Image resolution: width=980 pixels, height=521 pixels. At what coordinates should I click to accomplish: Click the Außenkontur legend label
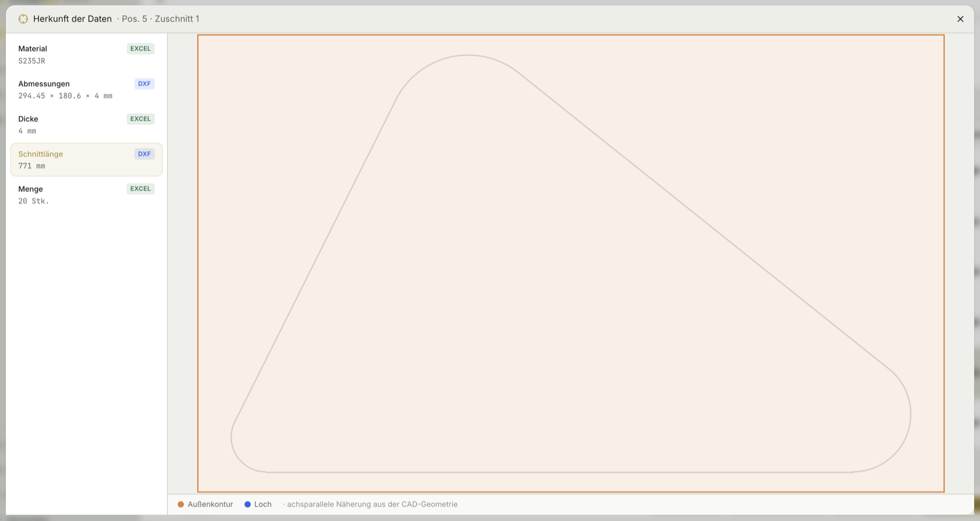tap(210, 504)
